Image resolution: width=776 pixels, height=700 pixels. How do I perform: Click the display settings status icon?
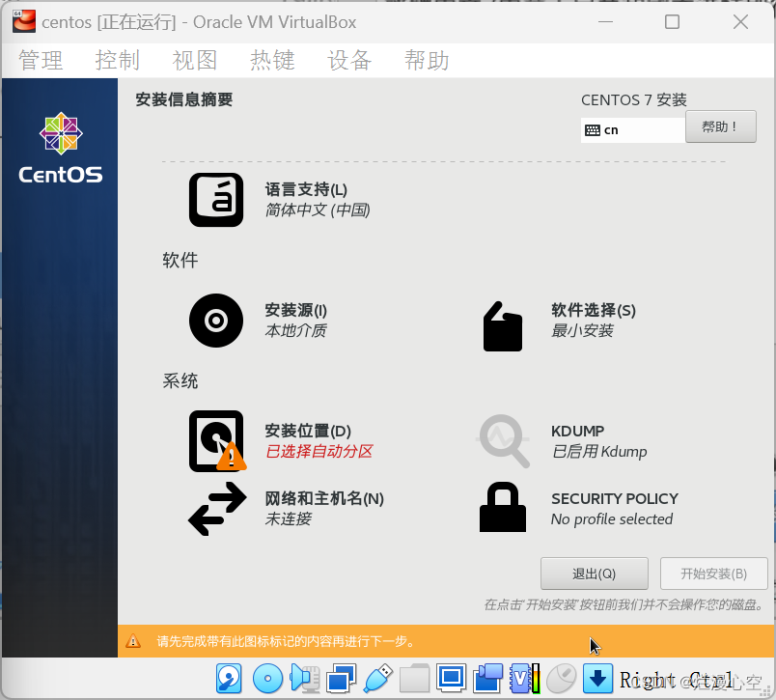[x=451, y=678]
